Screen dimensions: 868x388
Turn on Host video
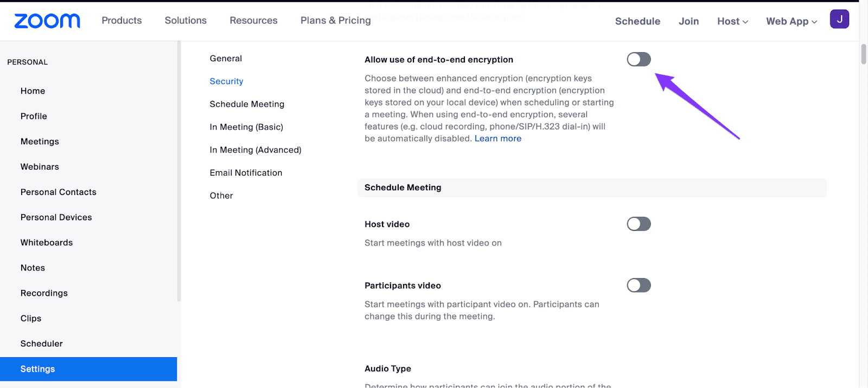tap(638, 224)
